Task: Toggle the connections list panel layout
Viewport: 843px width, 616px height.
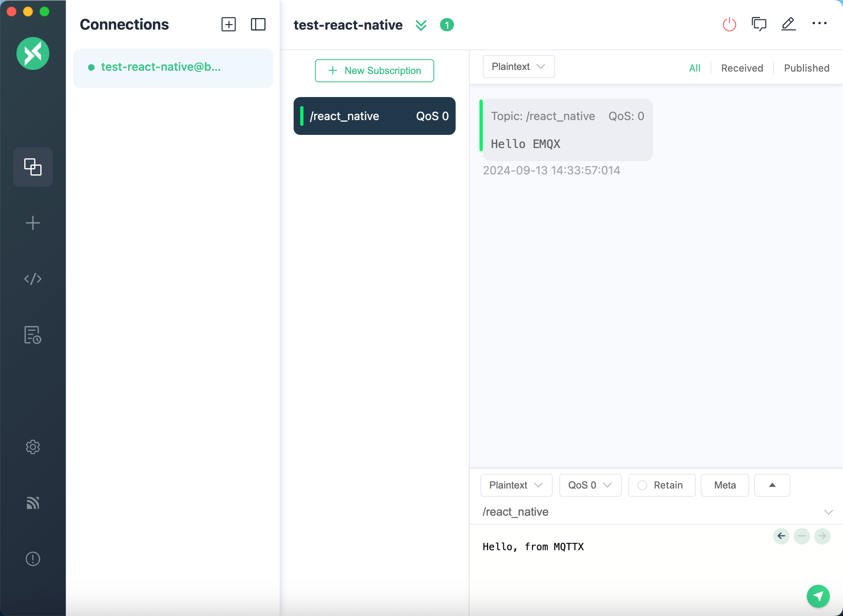Action: pos(258,25)
